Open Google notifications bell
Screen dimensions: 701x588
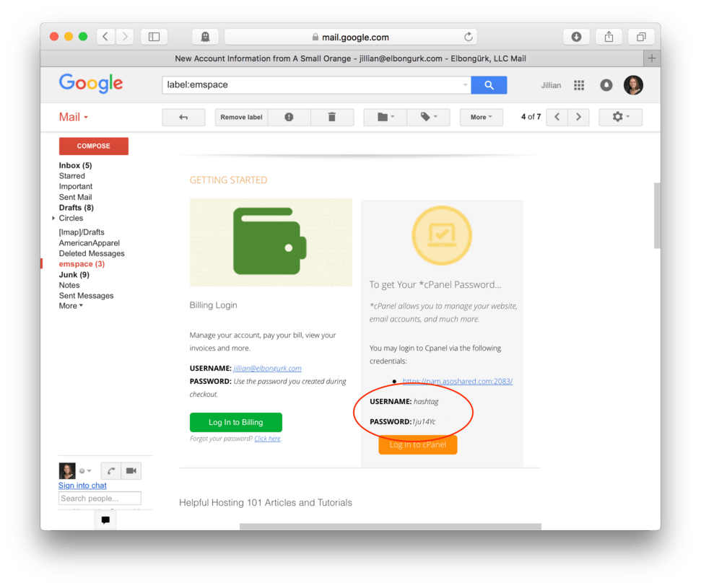[x=606, y=85]
